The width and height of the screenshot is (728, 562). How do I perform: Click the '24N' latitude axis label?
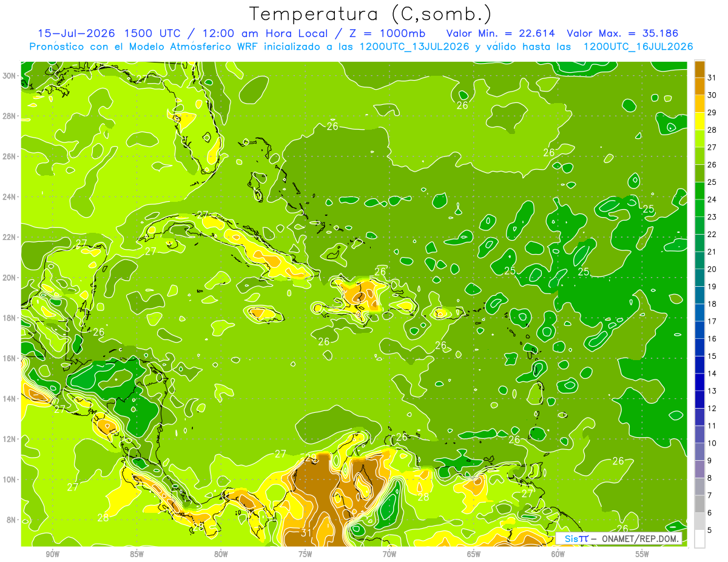coord(9,196)
